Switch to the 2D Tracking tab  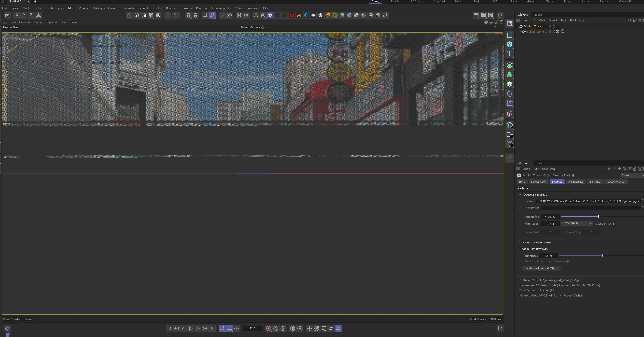pyautogui.click(x=576, y=182)
